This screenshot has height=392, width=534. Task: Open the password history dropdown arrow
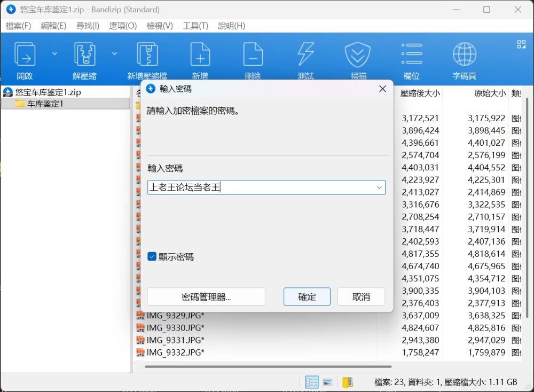click(379, 187)
